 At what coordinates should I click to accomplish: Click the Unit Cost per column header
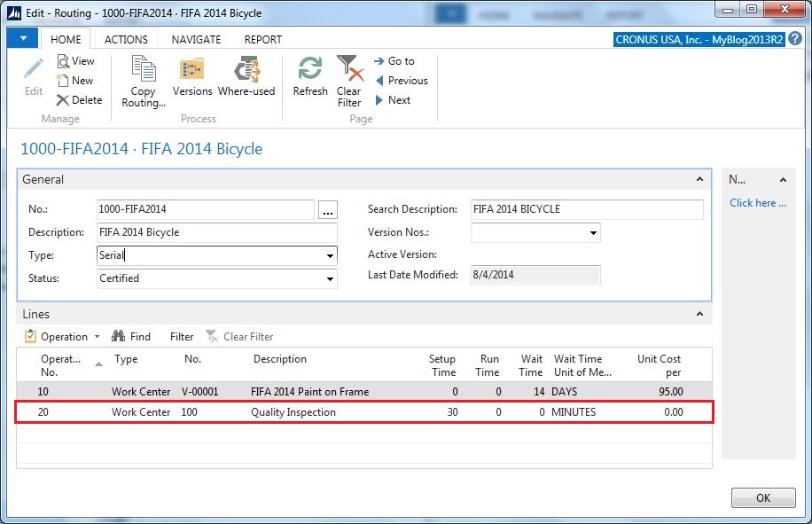(x=660, y=365)
